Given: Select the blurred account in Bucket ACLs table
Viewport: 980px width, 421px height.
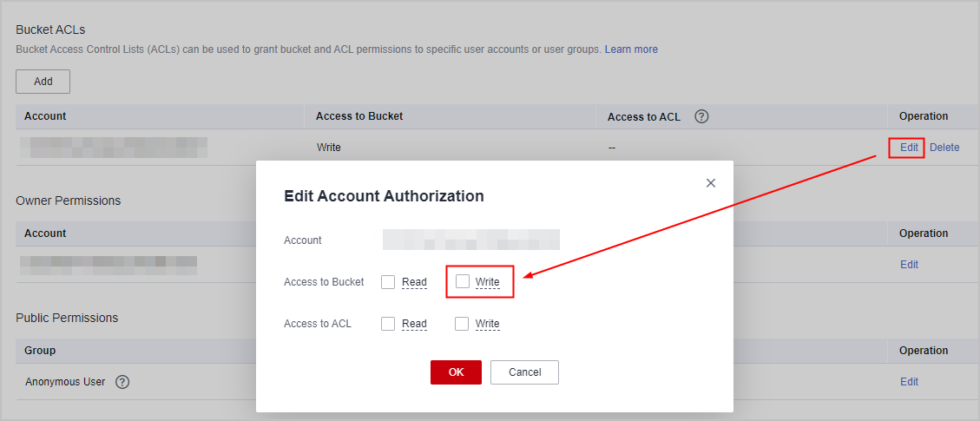Looking at the screenshot, I should tap(114, 148).
